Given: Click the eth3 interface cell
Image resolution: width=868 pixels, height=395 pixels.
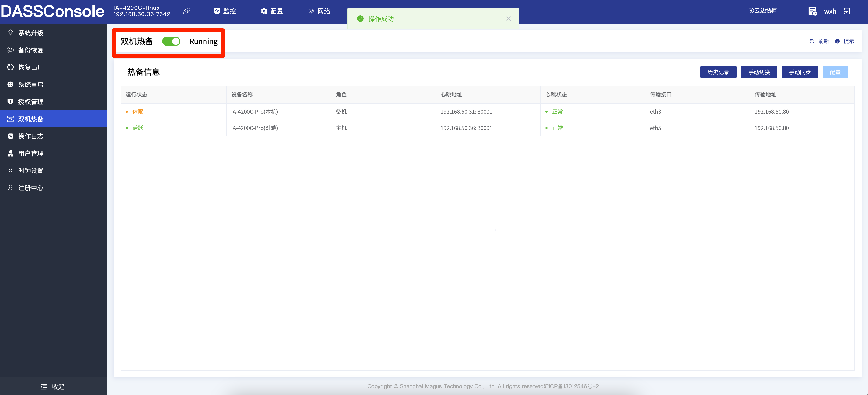Looking at the screenshot, I should click(697, 111).
